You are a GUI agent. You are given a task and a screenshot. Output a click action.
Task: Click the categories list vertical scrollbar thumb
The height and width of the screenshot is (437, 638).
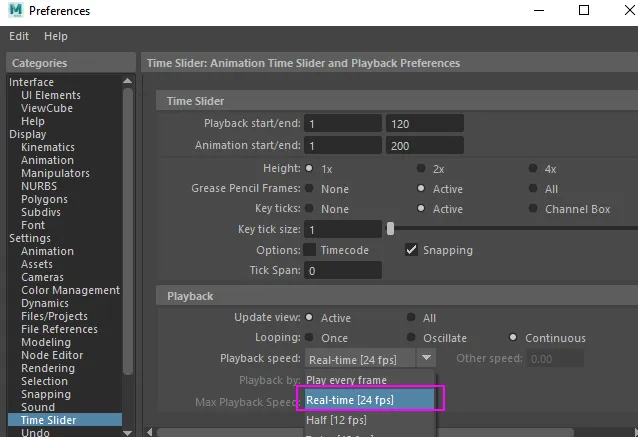[128, 231]
